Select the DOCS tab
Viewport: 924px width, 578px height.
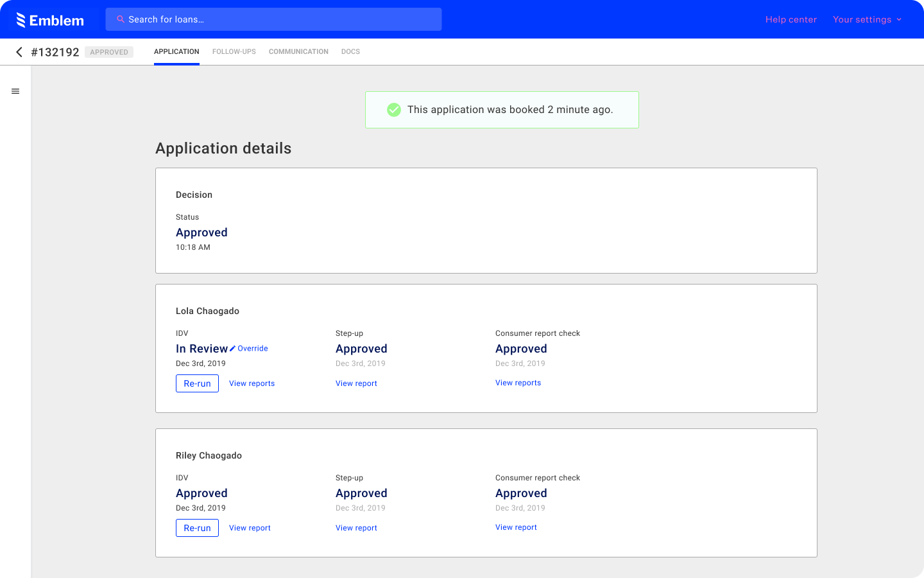point(350,51)
